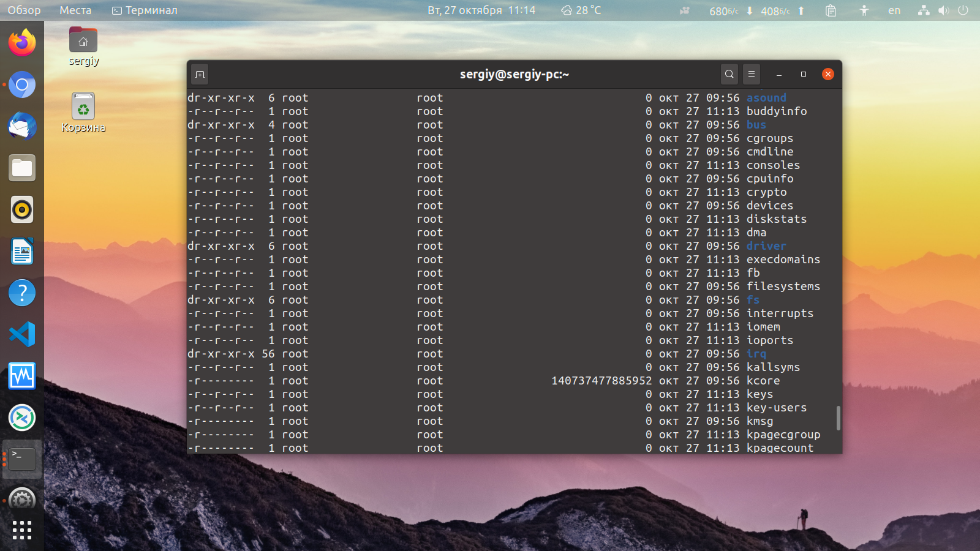Click the kcore file name

point(763,381)
